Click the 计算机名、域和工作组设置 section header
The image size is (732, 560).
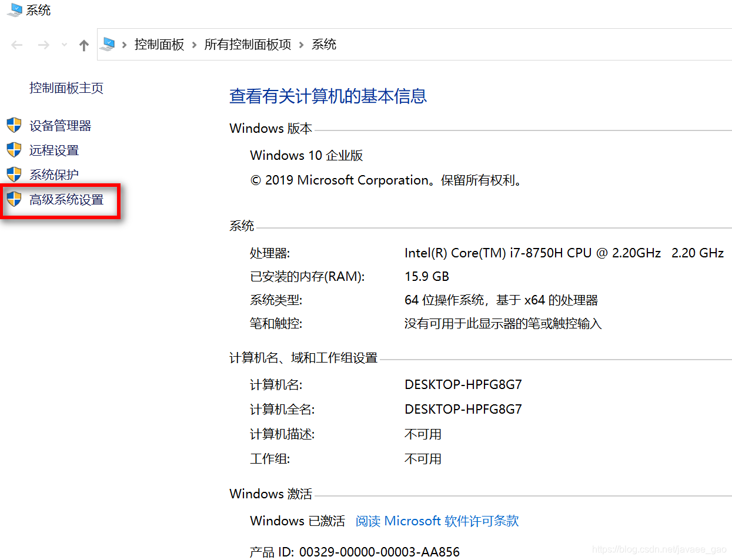(303, 358)
